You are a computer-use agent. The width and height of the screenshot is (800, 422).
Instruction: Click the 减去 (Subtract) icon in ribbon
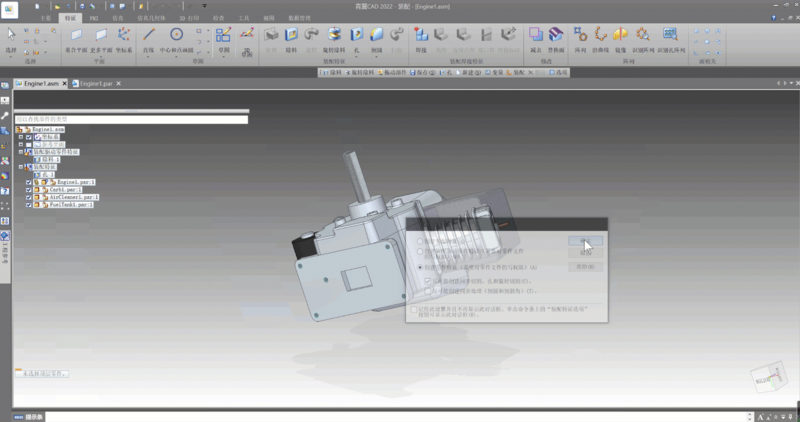click(536, 36)
